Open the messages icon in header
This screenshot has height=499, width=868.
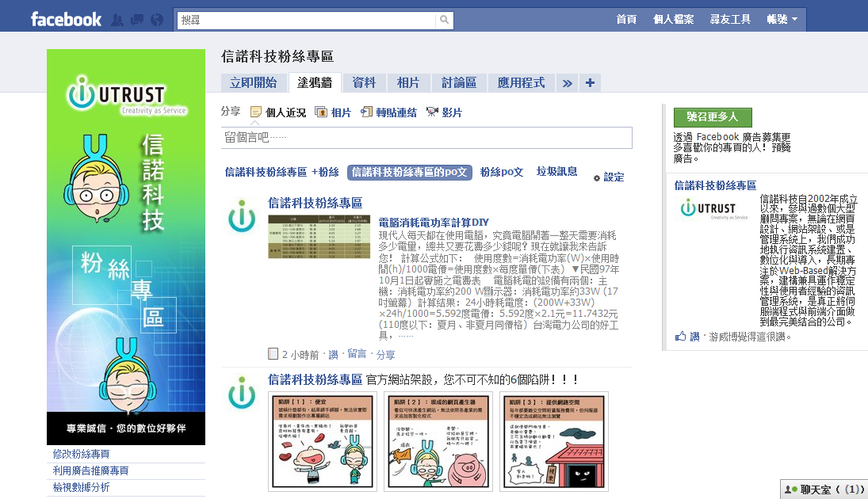tap(136, 20)
